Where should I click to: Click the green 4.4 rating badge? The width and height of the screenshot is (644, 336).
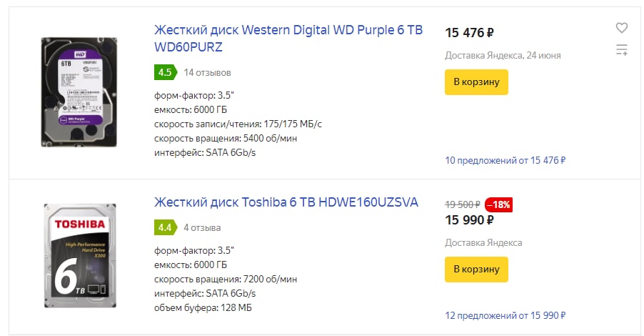[166, 227]
